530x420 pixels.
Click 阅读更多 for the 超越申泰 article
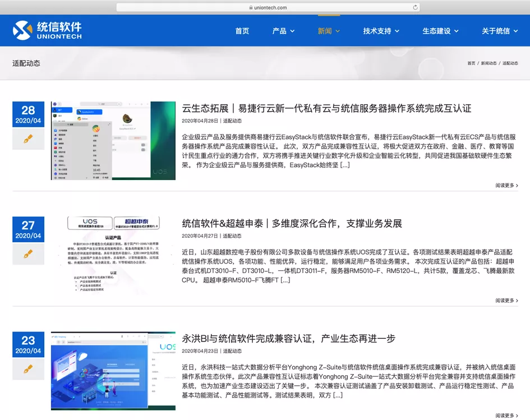pos(506,301)
